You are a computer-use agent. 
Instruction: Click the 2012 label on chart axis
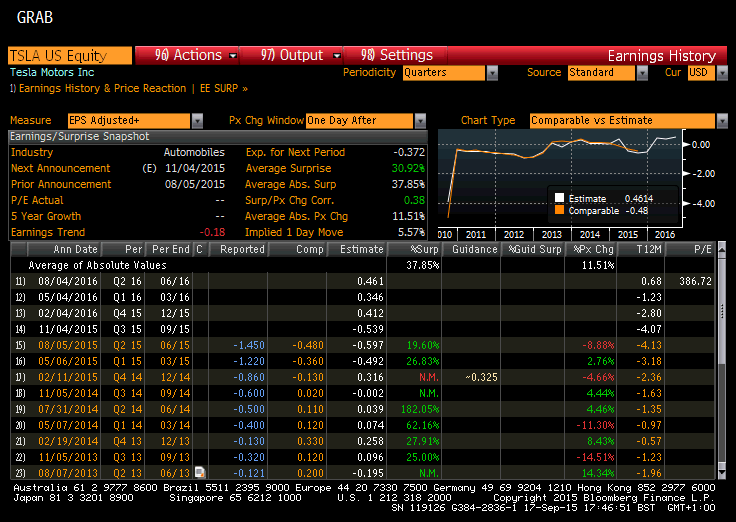click(514, 234)
